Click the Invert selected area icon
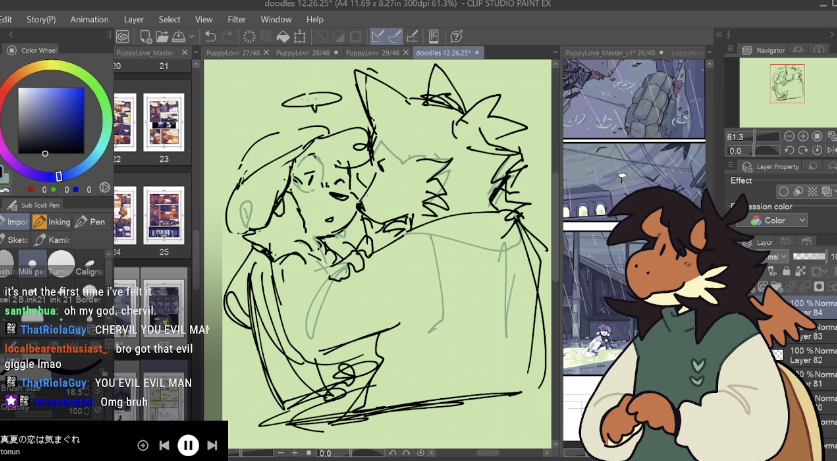This screenshot has height=461, width=837. [338, 36]
